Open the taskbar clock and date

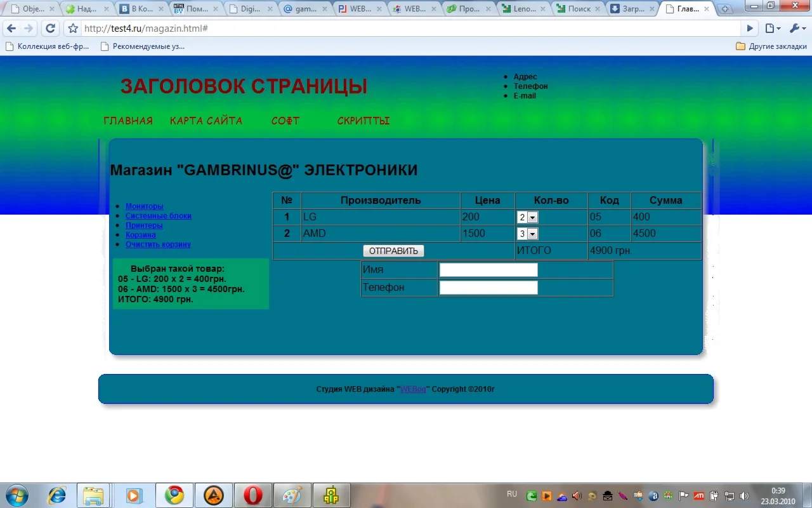click(x=778, y=496)
